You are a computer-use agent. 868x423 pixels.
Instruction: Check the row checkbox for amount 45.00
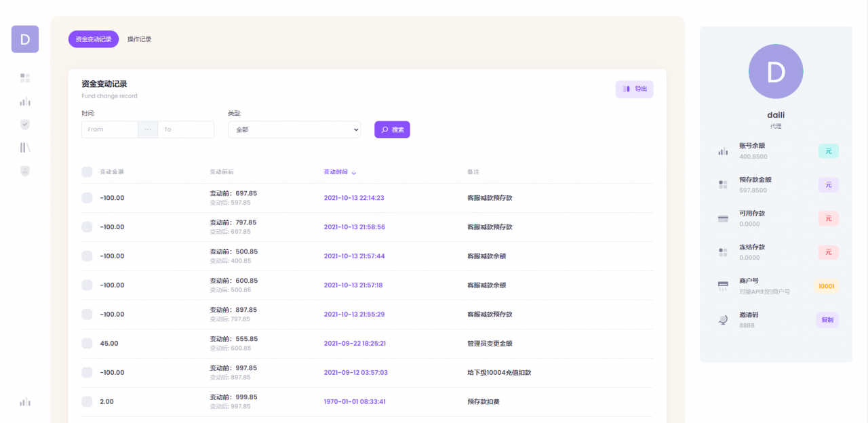(87, 343)
